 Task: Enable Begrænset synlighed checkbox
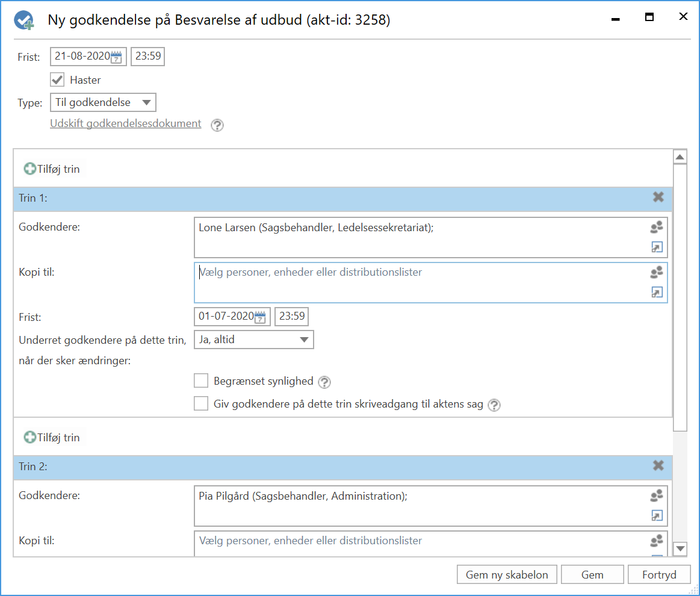coord(201,381)
